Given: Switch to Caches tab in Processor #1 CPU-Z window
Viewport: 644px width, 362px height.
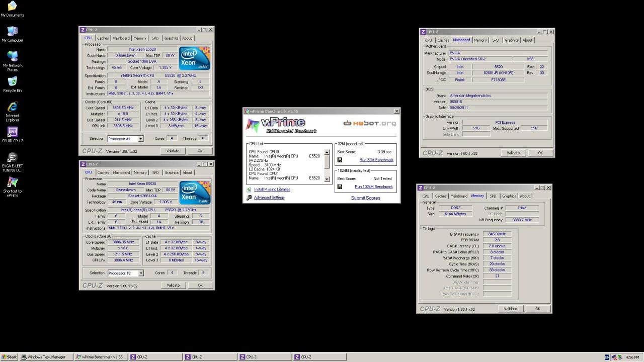Looking at the screenshot, I should 103,38.
